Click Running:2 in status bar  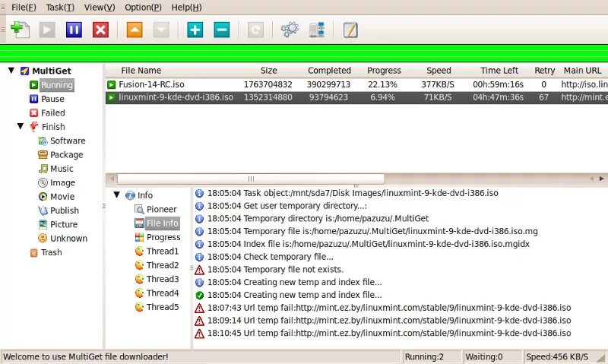click(x=424, y=356)
